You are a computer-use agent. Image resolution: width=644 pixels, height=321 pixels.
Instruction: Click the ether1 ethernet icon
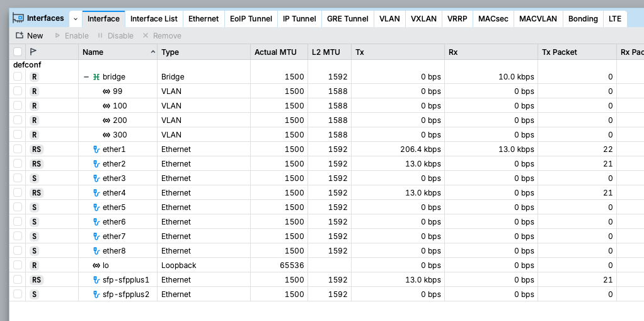(x=96, y=149)
